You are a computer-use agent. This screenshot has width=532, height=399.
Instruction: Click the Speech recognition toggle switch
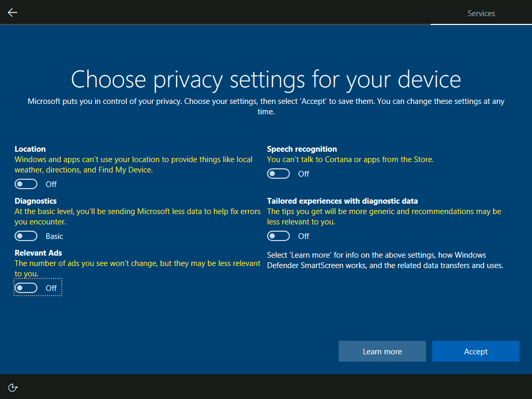278,174
